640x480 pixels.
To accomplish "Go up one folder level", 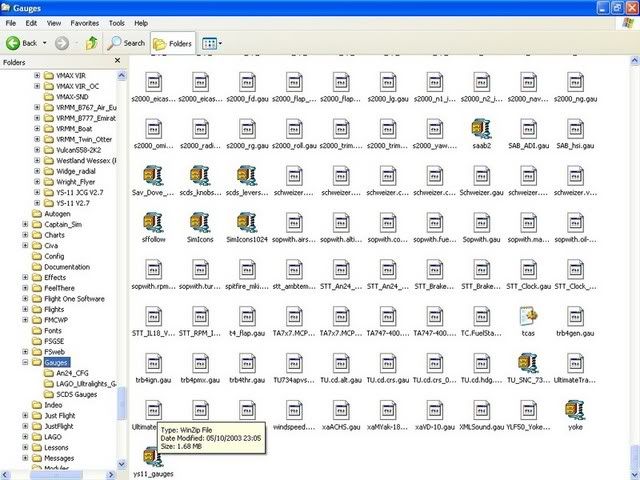I will click(x=91, y=43).
